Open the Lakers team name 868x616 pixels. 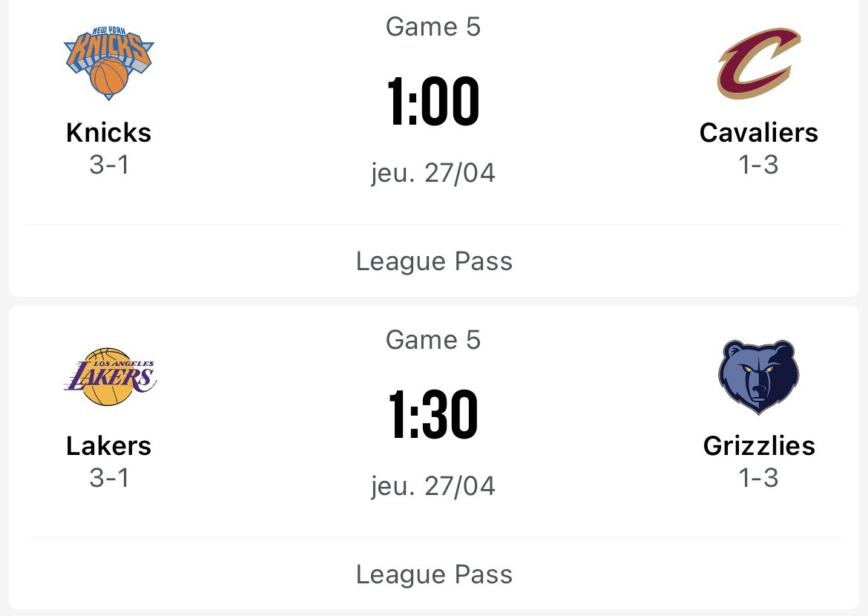tap(108, 446)
